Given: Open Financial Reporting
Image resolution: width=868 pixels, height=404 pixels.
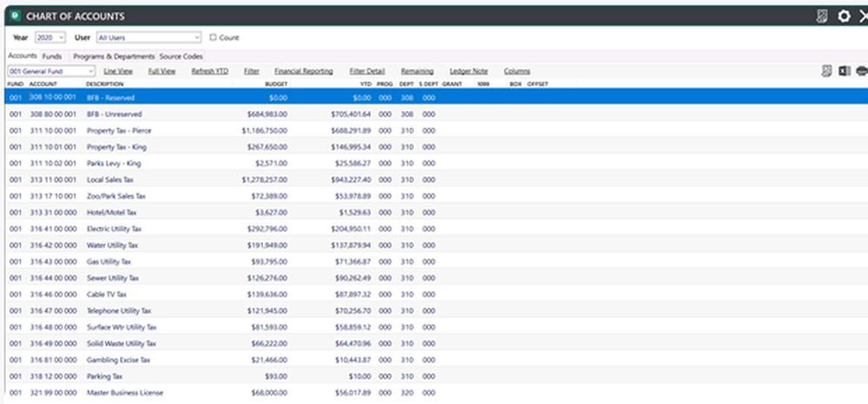Looking at the screenshot, I should coord(304,71).
